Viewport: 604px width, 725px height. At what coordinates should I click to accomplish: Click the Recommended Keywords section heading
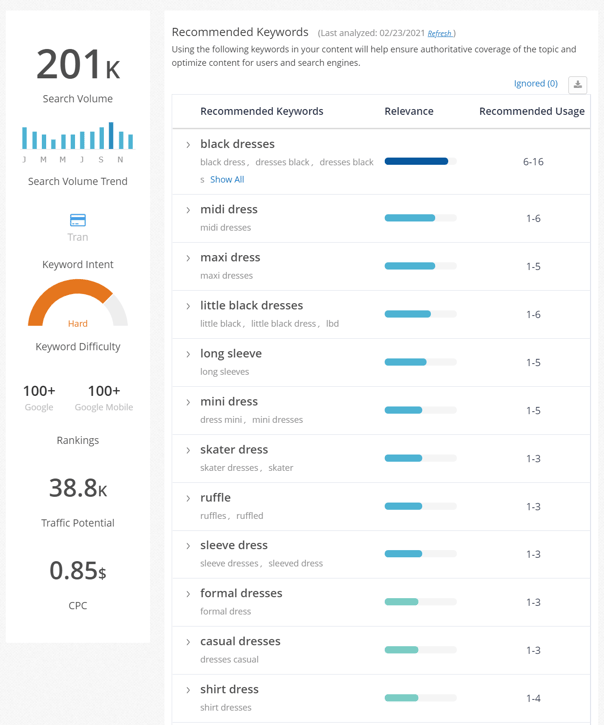(240, 32)
